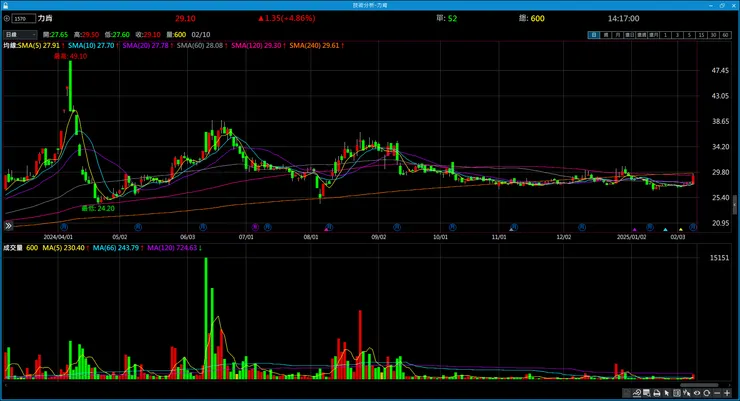740x401 pixels.
Task: Click the add-stock plus icon beside code 1570
Action: point(7,18)
